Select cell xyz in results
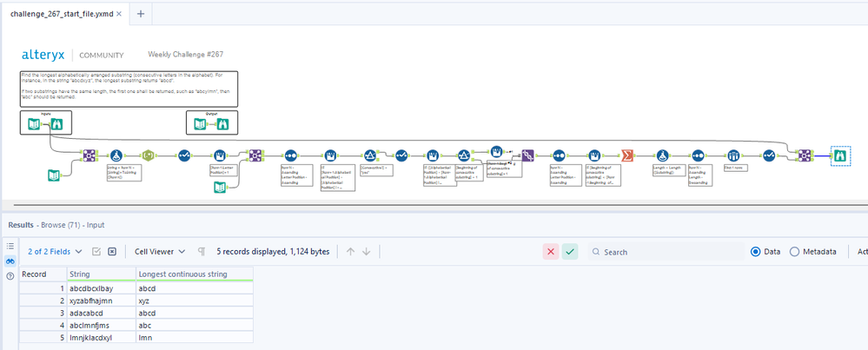 [195, 300]
